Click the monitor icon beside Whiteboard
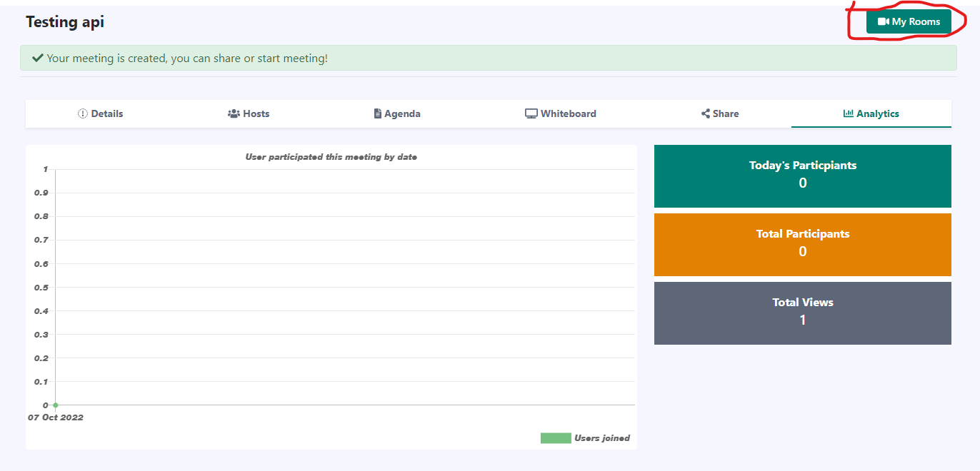This screenshot has height=471, width=980. [531, 113]
